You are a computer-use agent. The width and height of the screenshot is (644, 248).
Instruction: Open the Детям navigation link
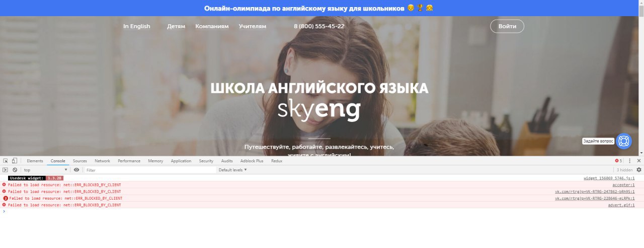(x=176, y=26)
